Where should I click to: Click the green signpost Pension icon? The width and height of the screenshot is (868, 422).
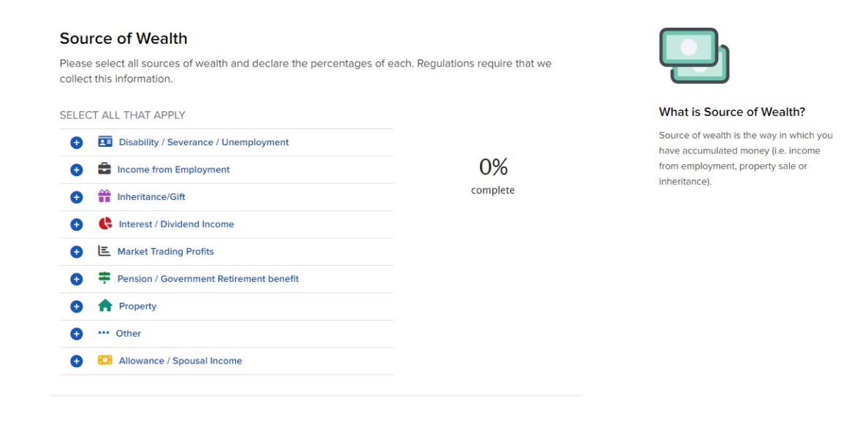104,278
